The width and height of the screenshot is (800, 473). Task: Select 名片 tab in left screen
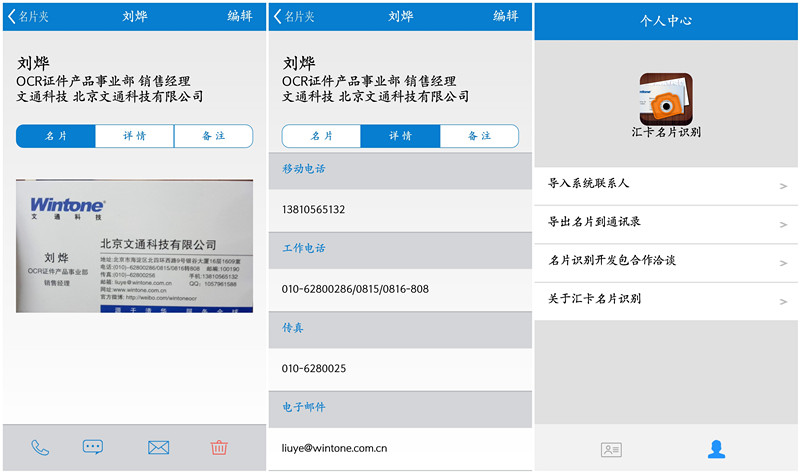56,136
